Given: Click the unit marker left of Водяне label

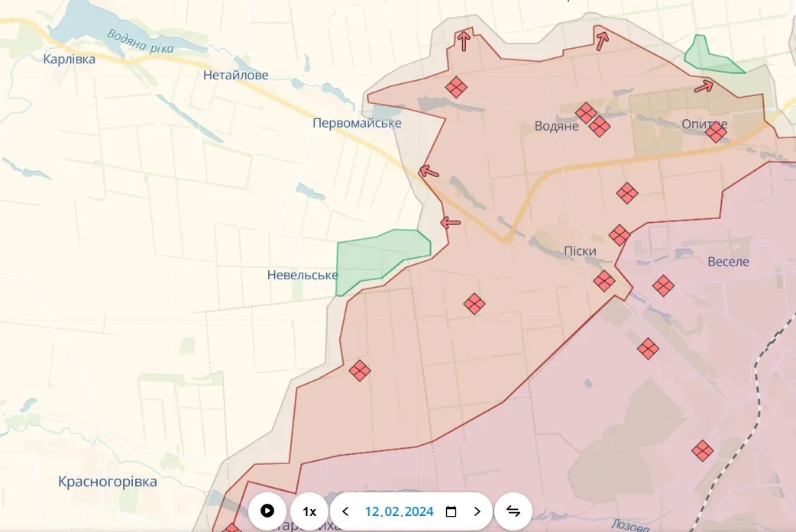Looking at the screenshot, I should (x=456, y=88).
